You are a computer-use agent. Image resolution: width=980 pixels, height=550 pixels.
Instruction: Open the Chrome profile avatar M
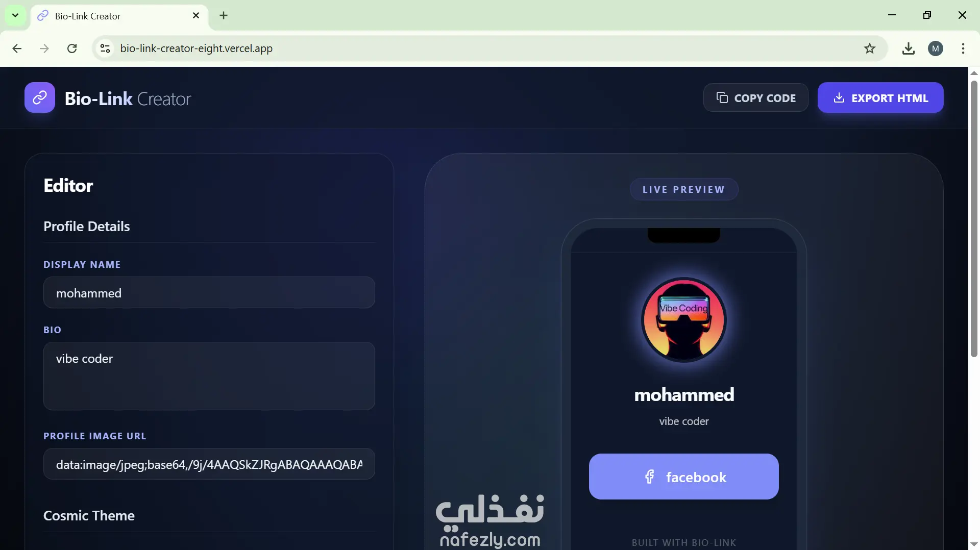point(935,48)
